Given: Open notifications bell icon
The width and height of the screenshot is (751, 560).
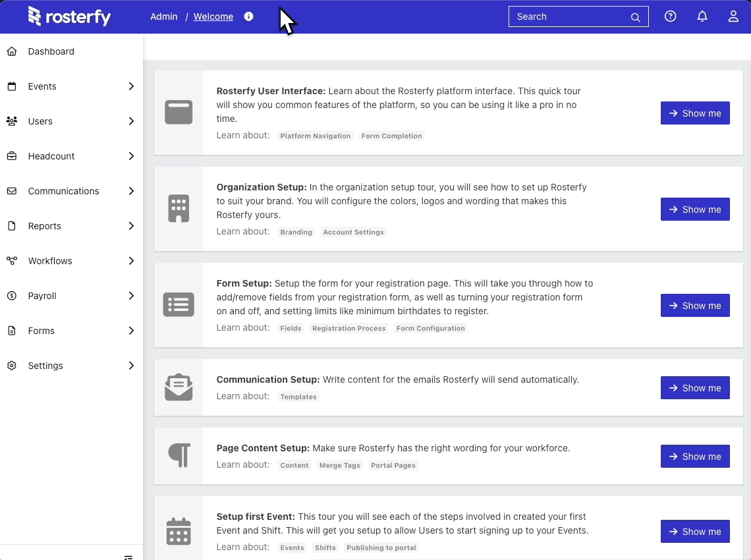Looking at the screenshot, I should 702,16.
